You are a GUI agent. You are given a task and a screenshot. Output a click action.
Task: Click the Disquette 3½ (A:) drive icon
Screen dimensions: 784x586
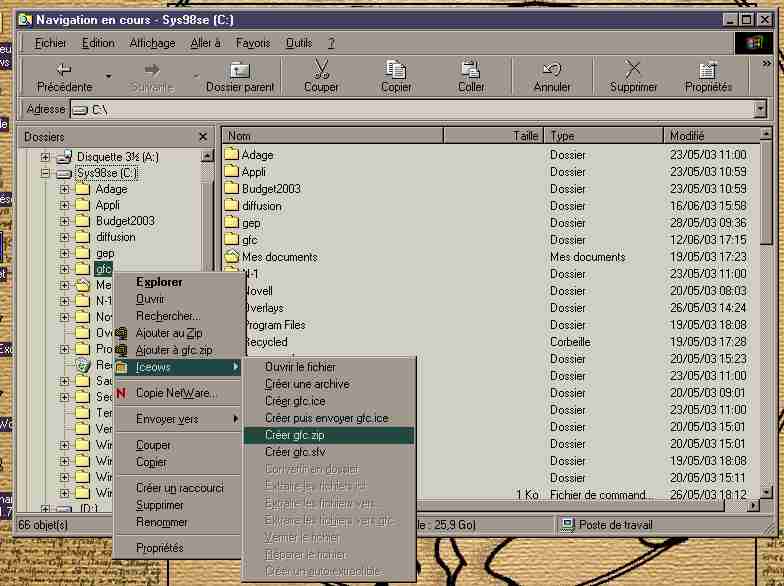64,157
